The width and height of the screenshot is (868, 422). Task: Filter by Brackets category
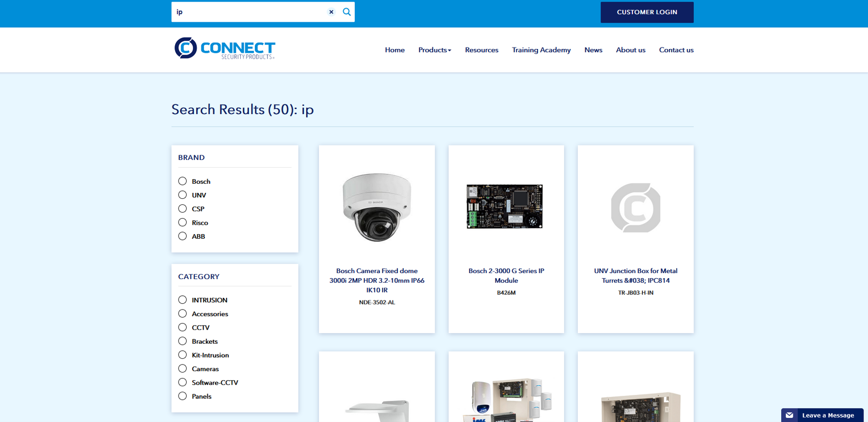click(183, 341)
